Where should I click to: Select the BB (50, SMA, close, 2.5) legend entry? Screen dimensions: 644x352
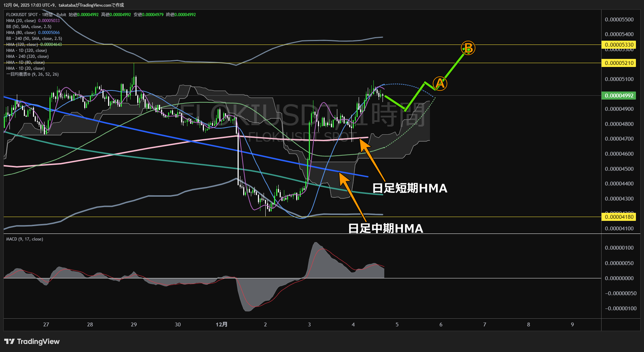pos(29,27)
